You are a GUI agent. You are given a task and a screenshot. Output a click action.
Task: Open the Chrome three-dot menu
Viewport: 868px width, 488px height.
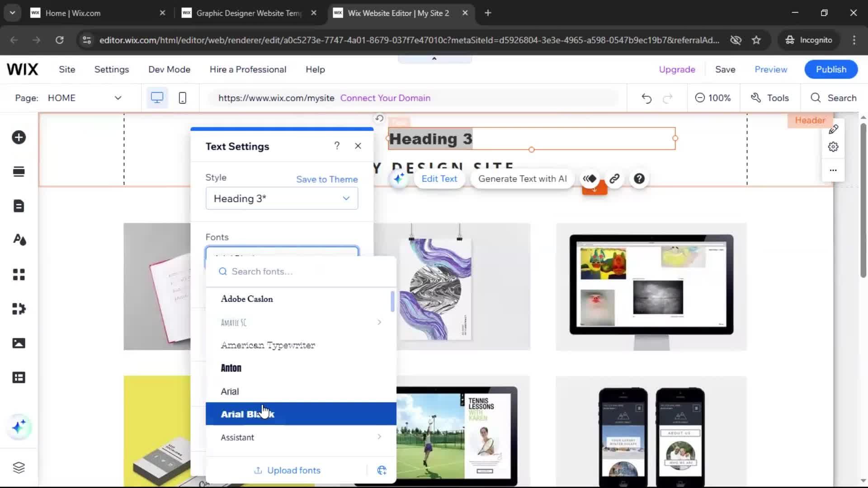[x=854, y=40]
